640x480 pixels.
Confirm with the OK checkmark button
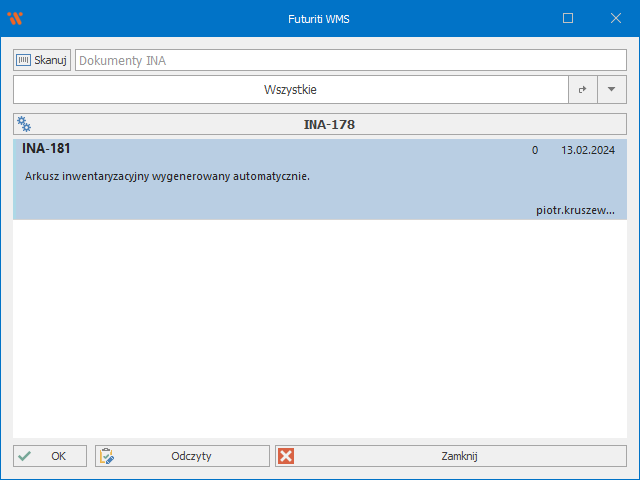pyautogui.click(x=50, y=456)
